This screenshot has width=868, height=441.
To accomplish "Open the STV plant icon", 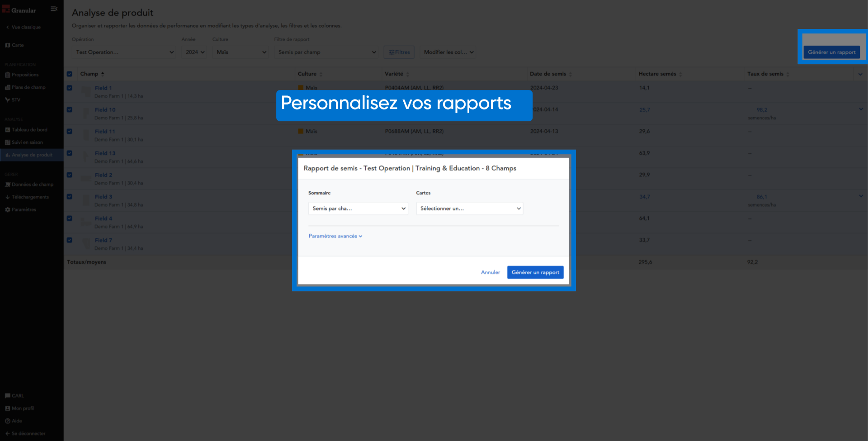I will pyautogui.click(x=8, y=100).
